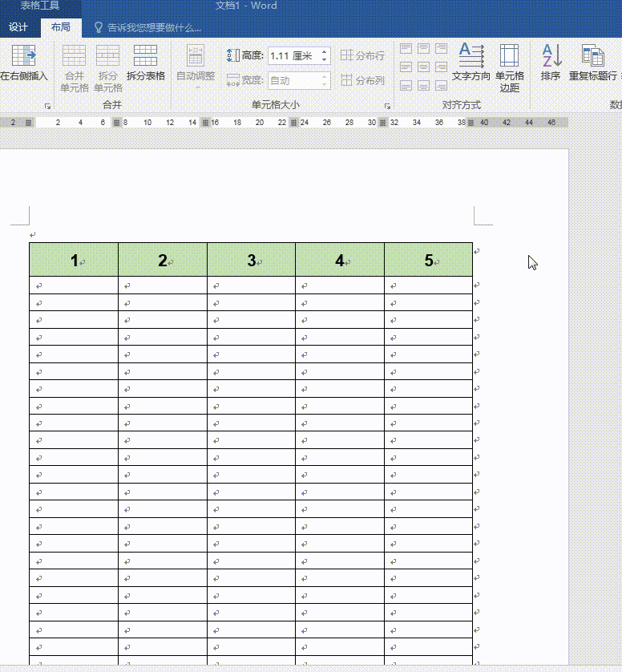Select the Align Bottom Left icon
The image size is (622, 672).
pyautogui.click(x=406, y=85)
